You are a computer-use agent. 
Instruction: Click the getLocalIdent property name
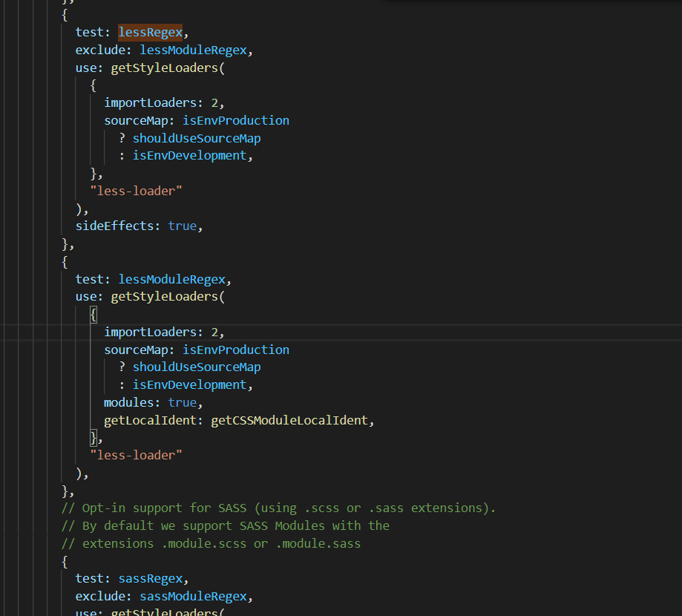click(x=150, y=421)
